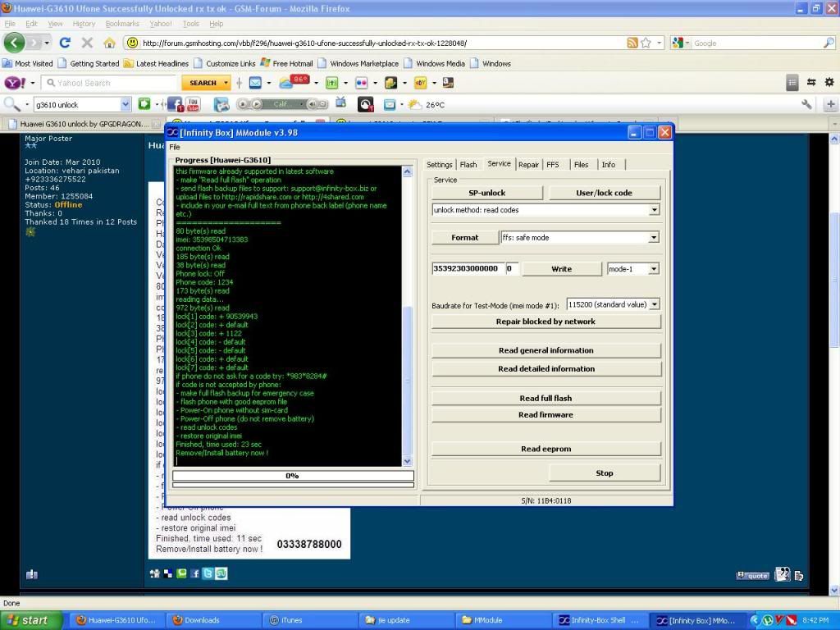Open the Baudrate 115200 dropdown
The image size is (840, 630).
[x=654, y=304]
